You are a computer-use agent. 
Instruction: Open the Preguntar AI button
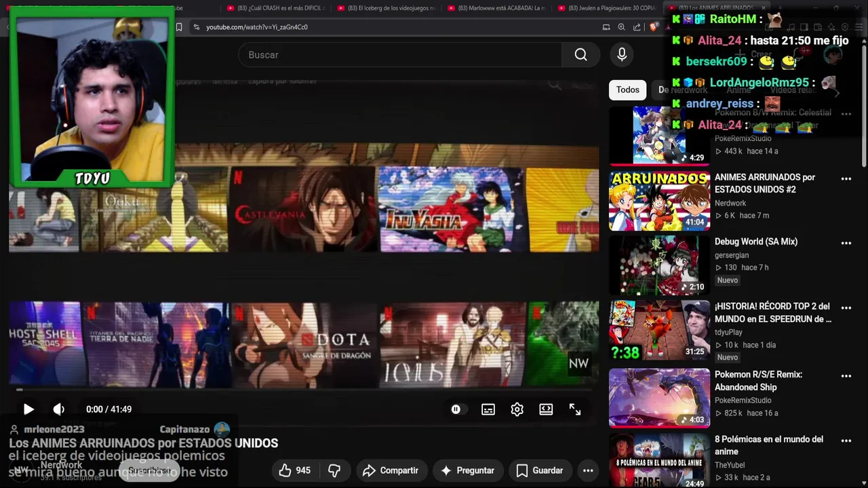tap(467, 470)
